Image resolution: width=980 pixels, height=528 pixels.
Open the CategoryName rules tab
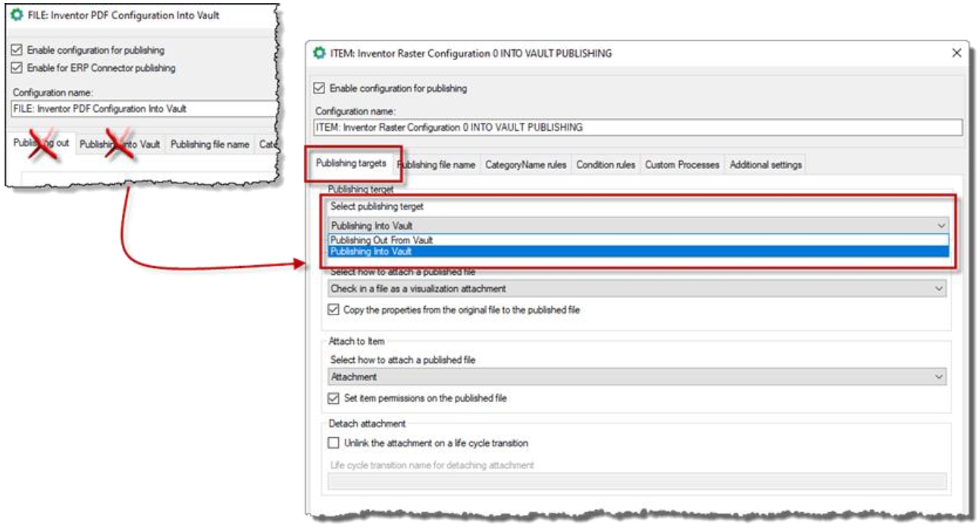coord(525,165)
